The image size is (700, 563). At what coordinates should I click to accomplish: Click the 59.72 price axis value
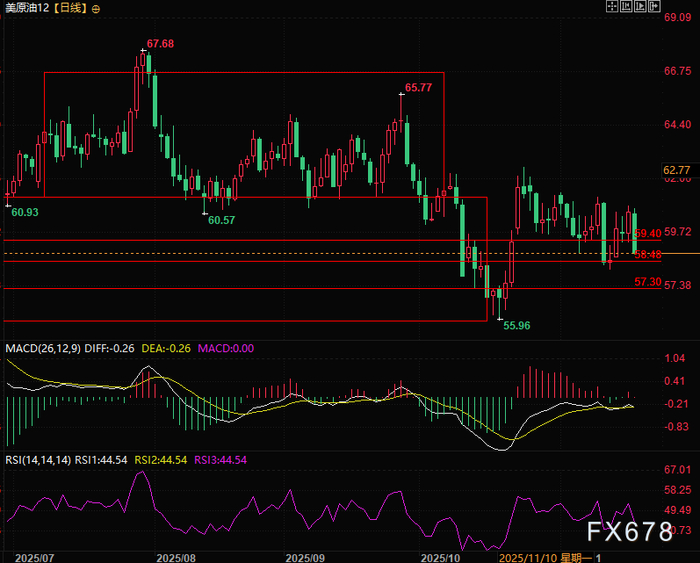pyautogui.click(x=678, y=231)
